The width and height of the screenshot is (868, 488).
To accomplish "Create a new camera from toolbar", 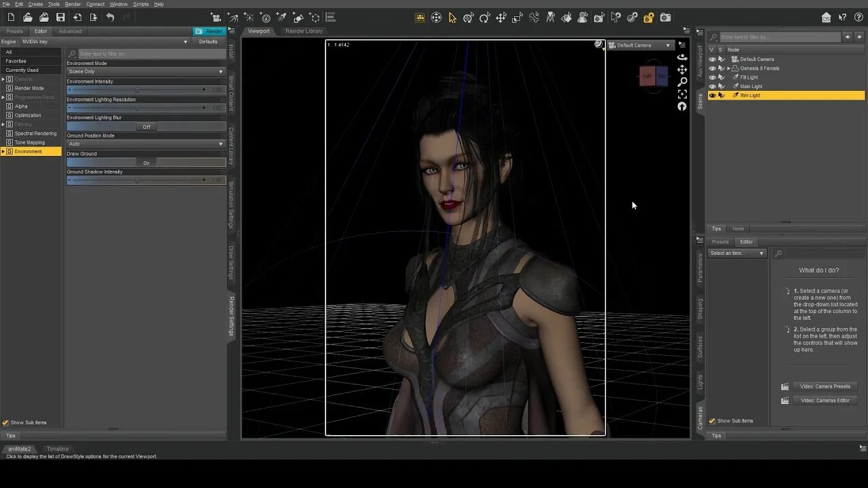I will pyautogui.click(x=216, y=18).
